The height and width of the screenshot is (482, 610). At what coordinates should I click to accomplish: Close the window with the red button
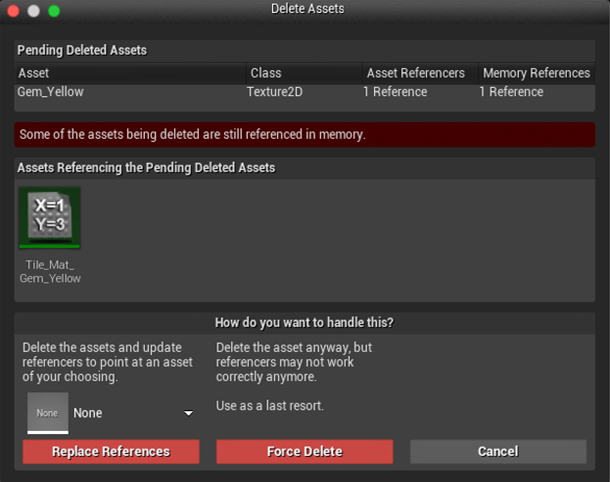(x=13, y=11)
